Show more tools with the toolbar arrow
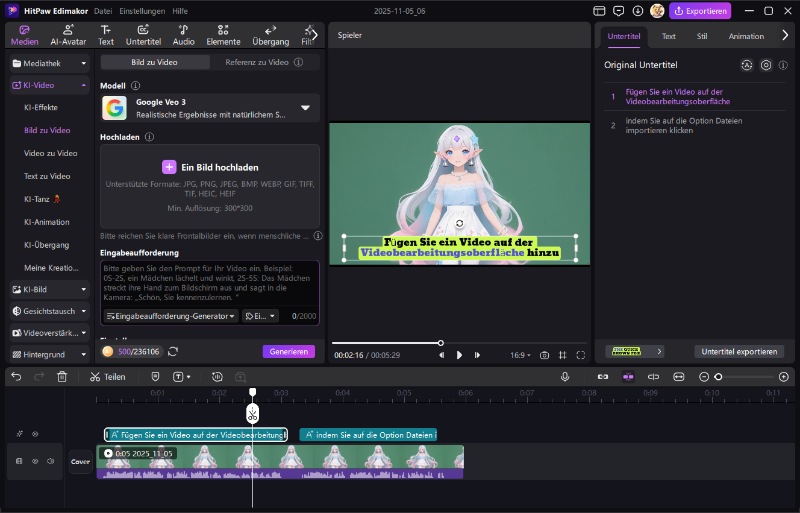 314,35
